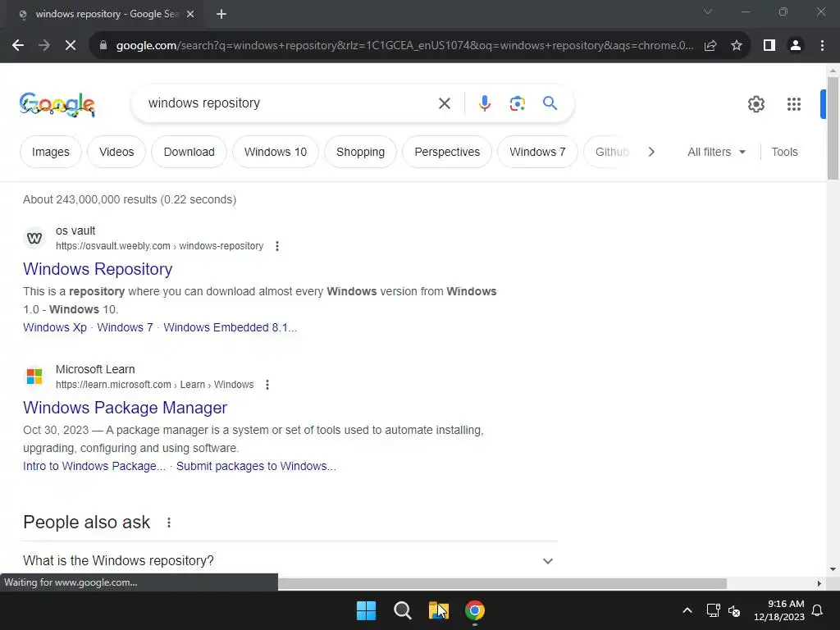Open the Chrome tab search dropdown

pyautogui.click(x=708, y=11)
